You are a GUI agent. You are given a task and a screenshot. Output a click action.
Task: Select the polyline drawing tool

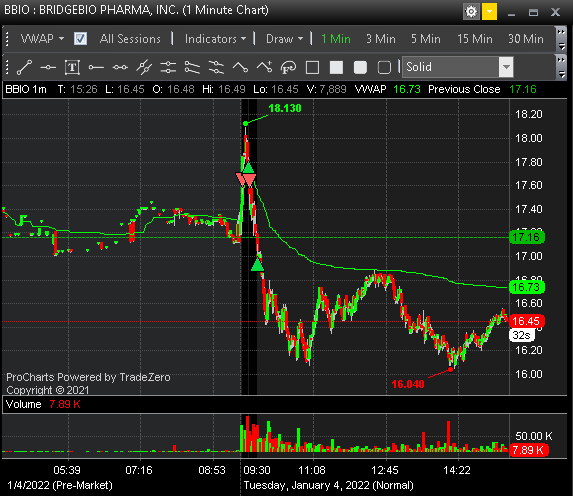click(x=240, y=67)
